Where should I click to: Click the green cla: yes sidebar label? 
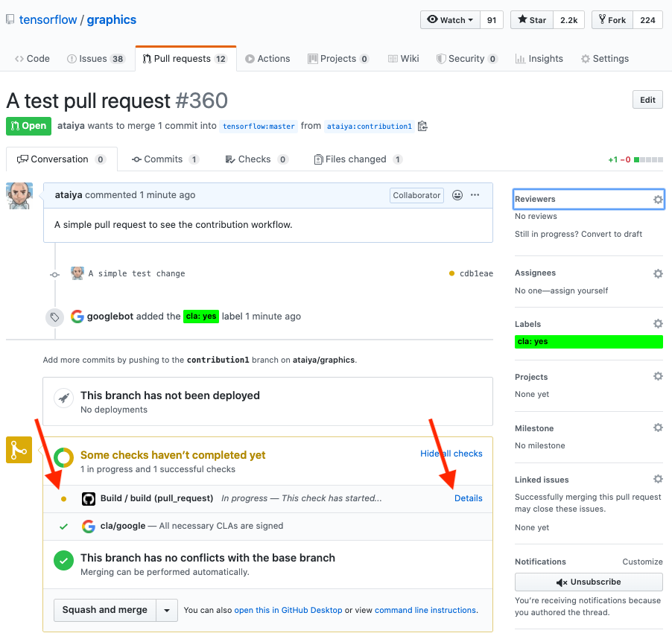coord(588,342)
